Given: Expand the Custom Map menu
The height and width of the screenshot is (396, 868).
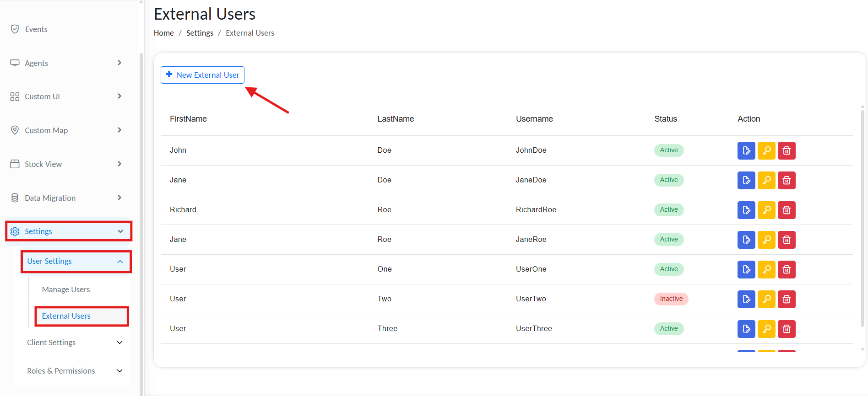Looking at the screenshot, I should pos(66,130).
